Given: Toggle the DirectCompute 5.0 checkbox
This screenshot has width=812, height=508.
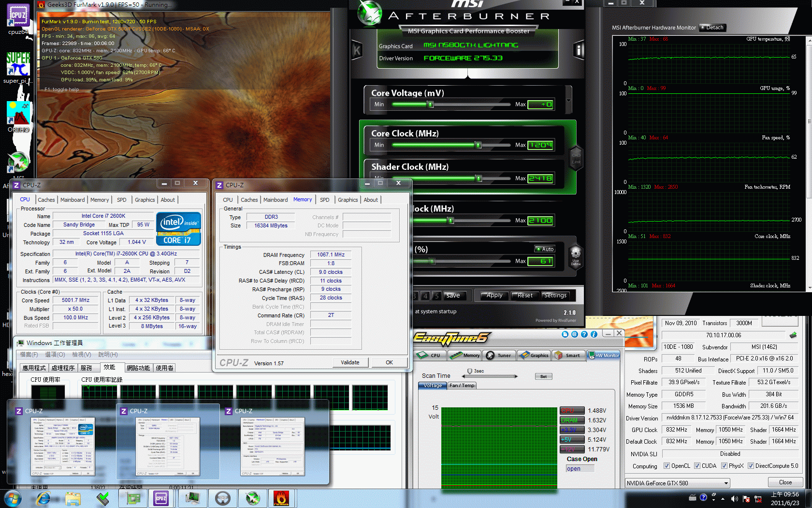Looking at the screenshot, I should tap(751, 466).
